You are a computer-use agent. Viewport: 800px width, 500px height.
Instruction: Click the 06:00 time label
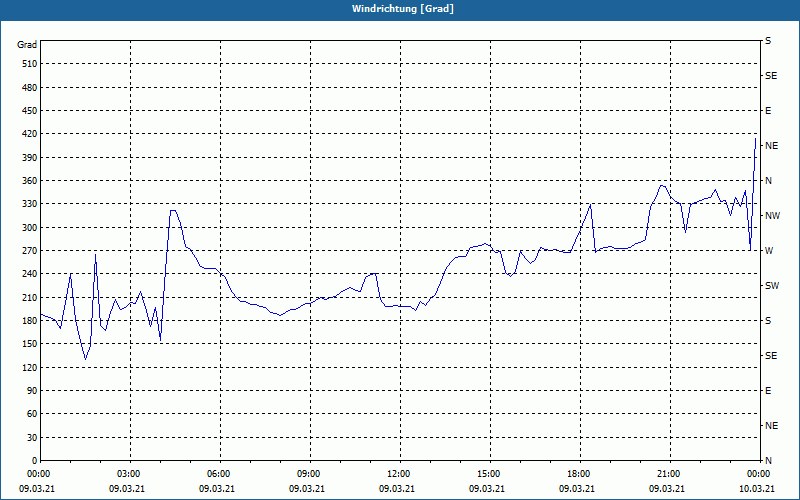pyautogui.click(x=220, y=474)
